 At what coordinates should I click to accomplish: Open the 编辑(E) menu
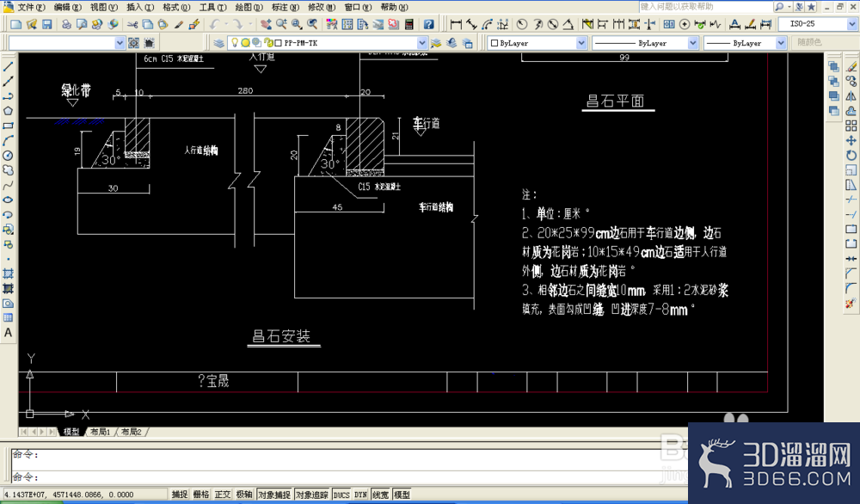coord(67,7)
